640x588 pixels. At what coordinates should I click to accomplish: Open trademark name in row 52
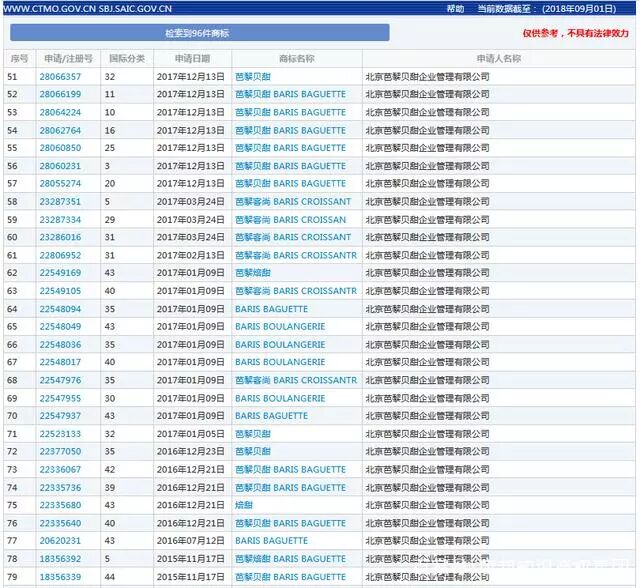click(x=290, y=94)
